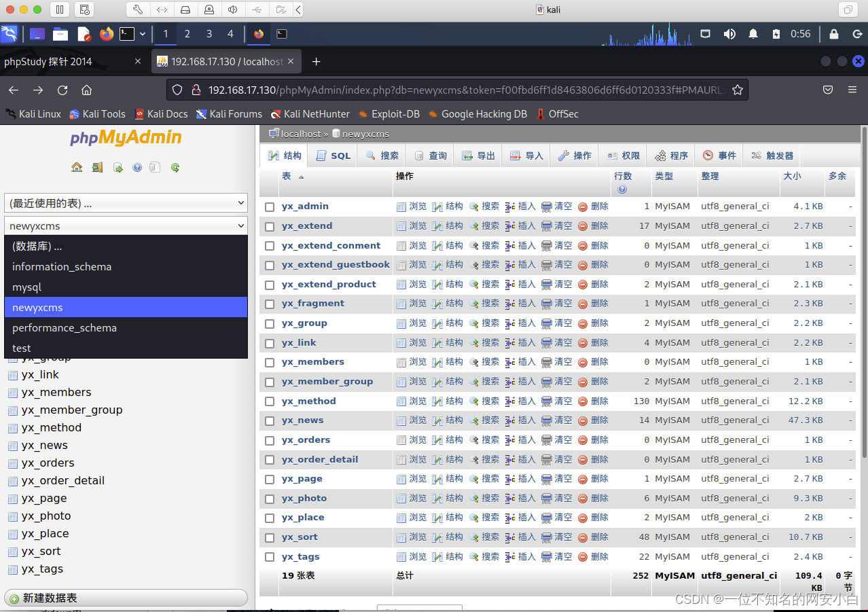This screenshot has height=612, width=868.
Task: Bookmark this page with star icon
Action: point(738,90)
